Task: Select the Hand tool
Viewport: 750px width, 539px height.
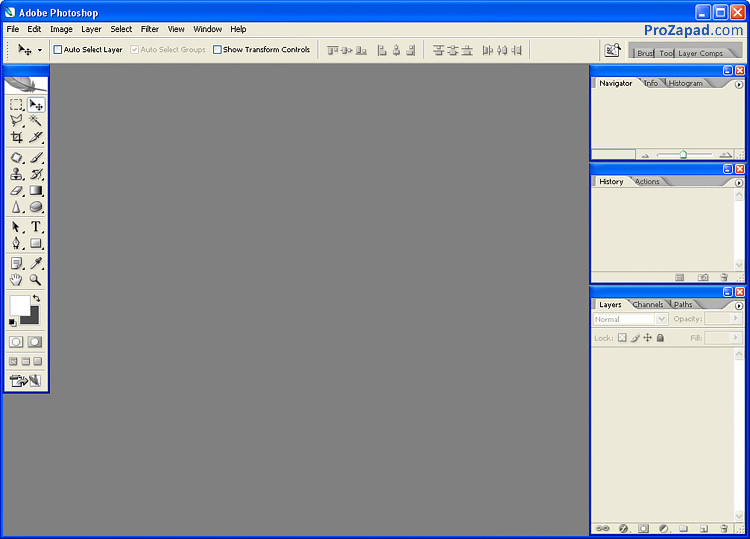Action: pos(16,280)
